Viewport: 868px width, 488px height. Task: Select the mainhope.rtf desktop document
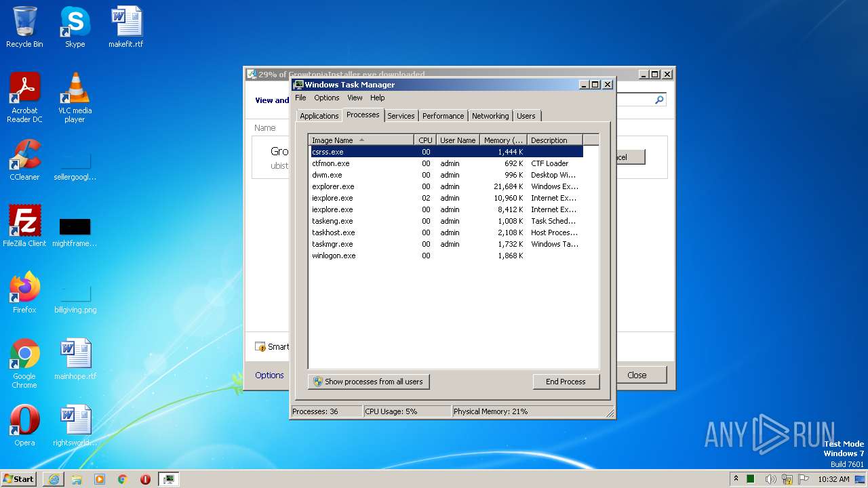click(75, 359)
